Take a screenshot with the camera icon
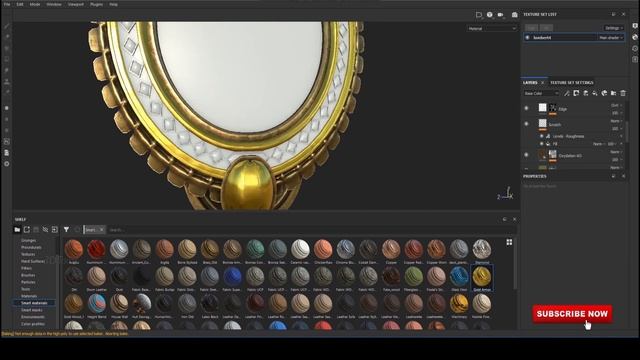The height and width of the screenshot is (360, 640). click(515, 15)
